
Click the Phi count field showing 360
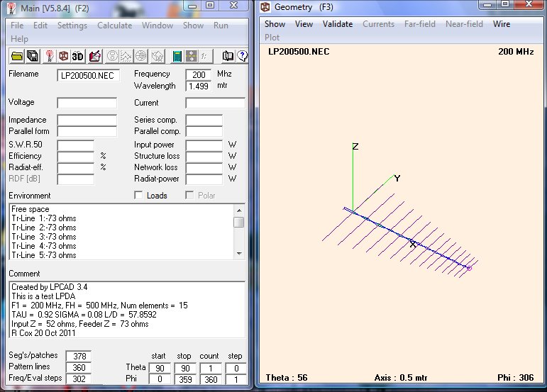(211, 379)
